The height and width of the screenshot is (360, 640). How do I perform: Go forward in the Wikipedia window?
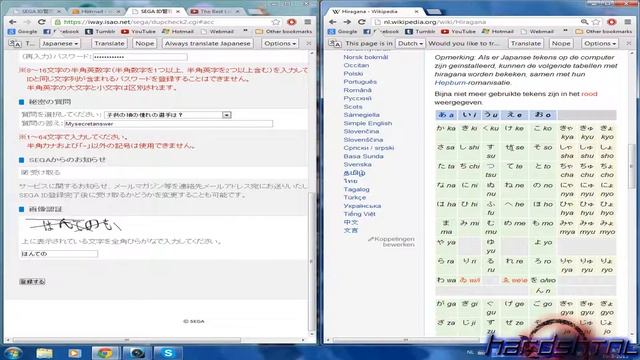(347, 22)
